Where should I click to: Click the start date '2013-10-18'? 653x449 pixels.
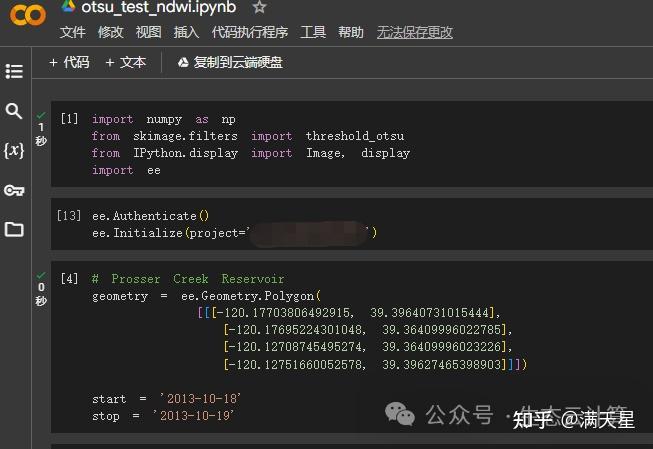pyautogui.click(x=202, y=399)
